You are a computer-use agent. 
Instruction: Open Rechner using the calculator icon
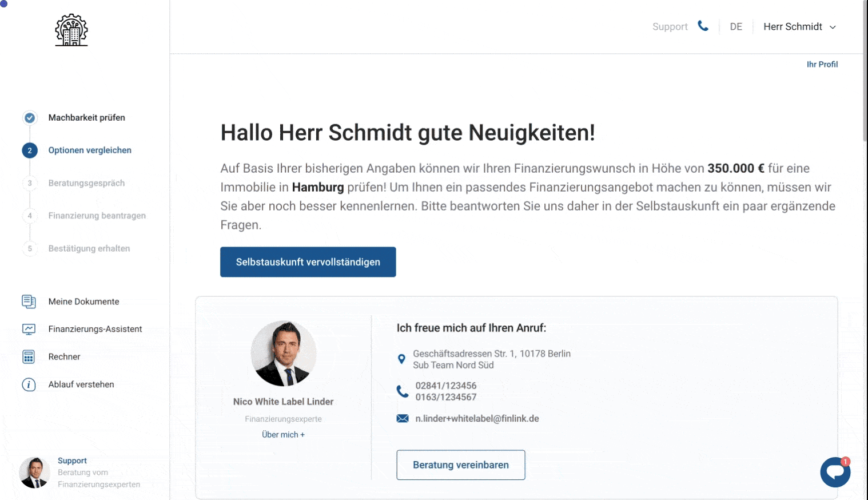[29, 356]
